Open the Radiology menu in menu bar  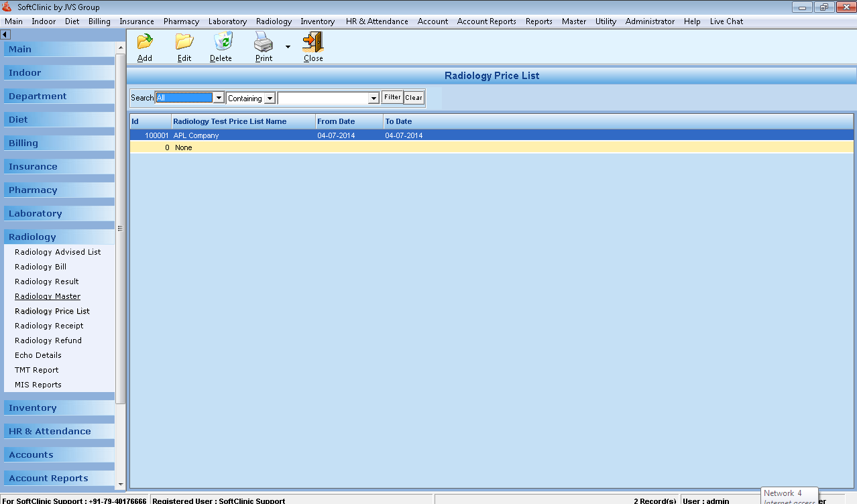tap(274, 21)
